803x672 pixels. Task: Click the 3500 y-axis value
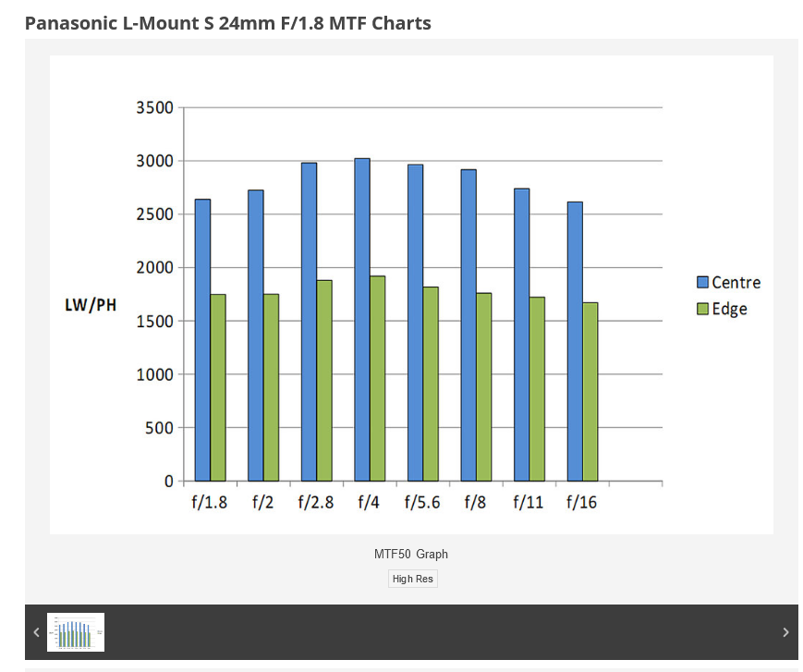tap(154, 107)
